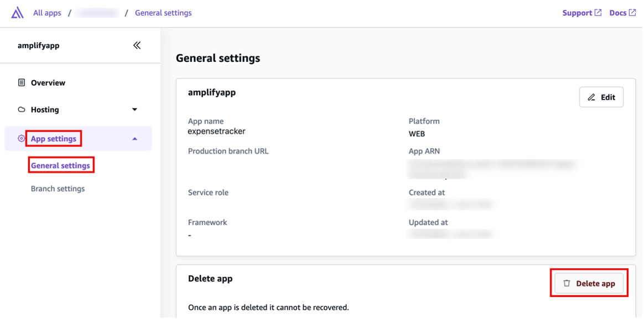The height and width of the screenshot is (319, 644).
Task: Open the Hosting sidebar section
Action: [45, 109]
